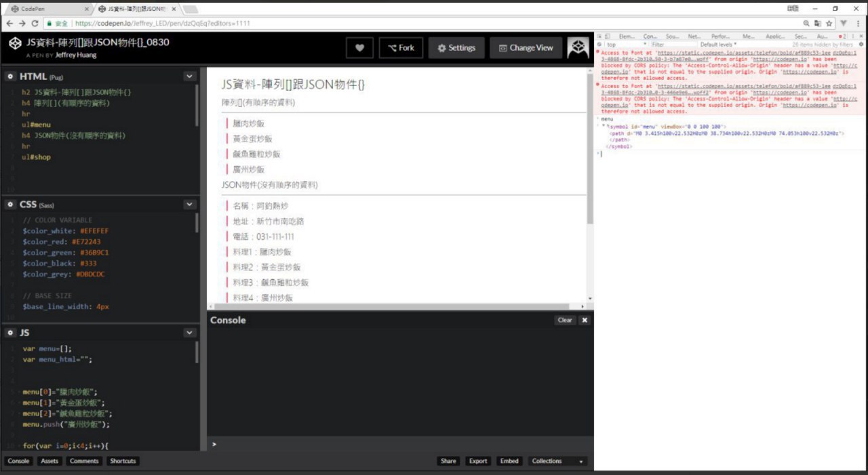Click the secure lock site info icon
The image size is (868, 475).
[50, 23]
